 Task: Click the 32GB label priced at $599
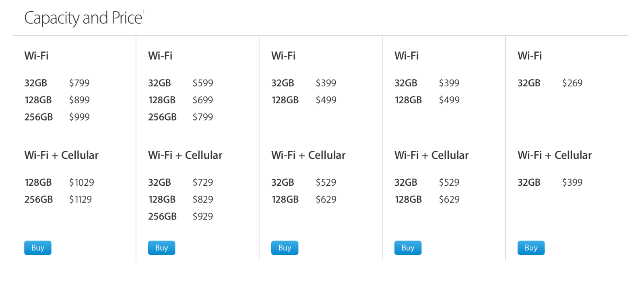[x=159, y=83]
